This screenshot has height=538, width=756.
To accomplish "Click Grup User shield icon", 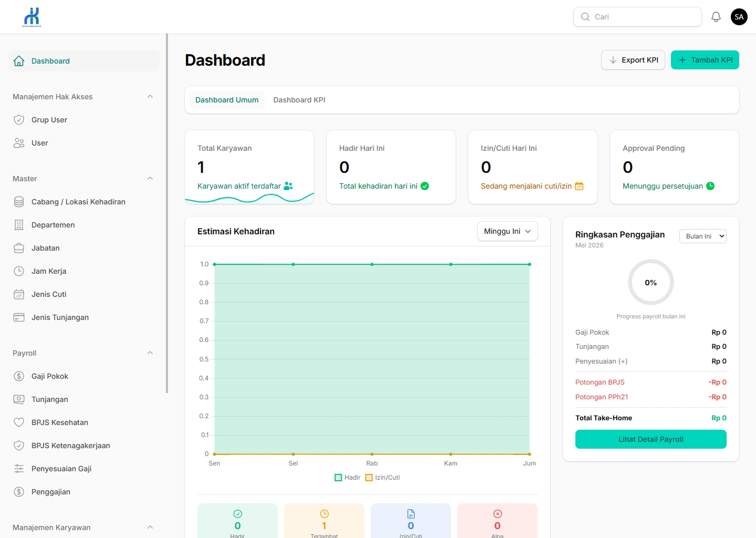I will (x=19, y=120).
